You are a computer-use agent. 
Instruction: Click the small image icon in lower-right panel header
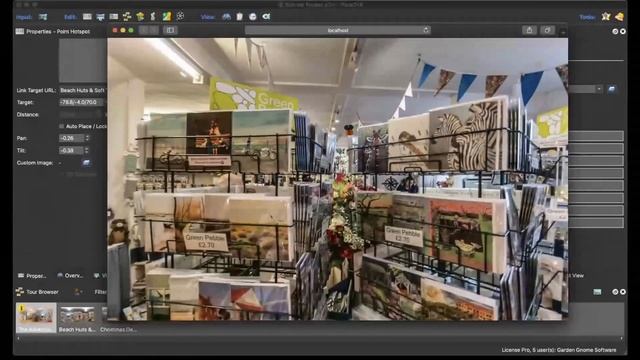coord(597,292)
